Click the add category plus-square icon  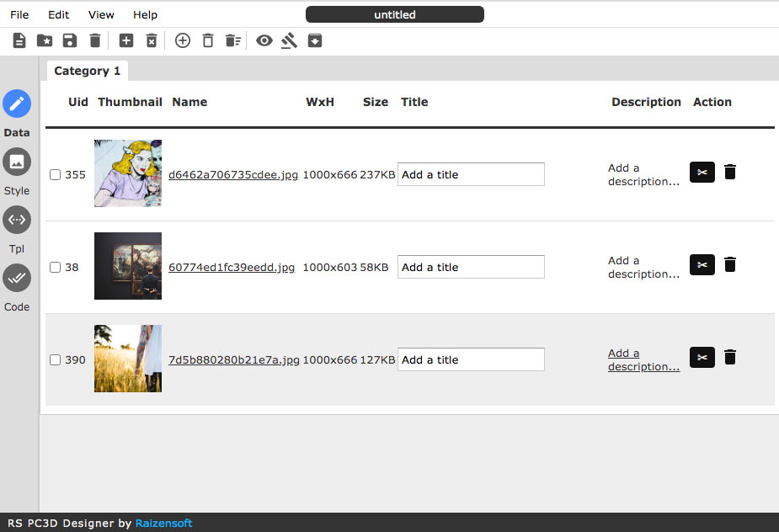(x=126, y=40)
